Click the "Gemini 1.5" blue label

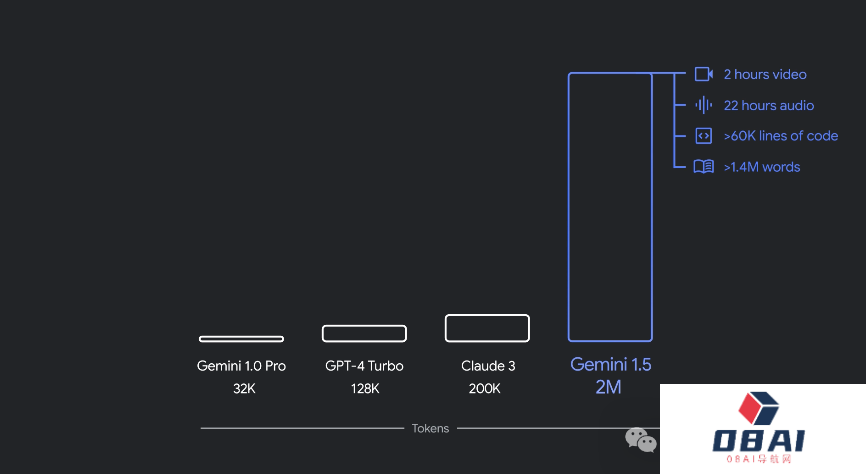tap(611, 365)
